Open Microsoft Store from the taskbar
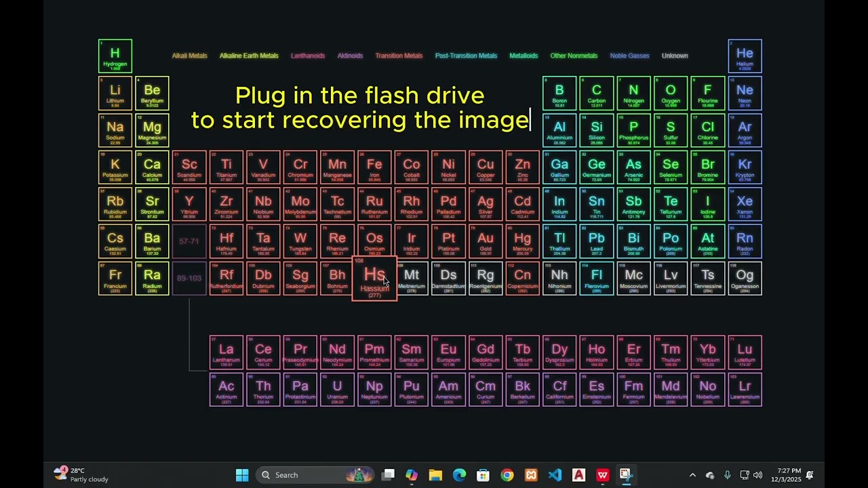 483,475
